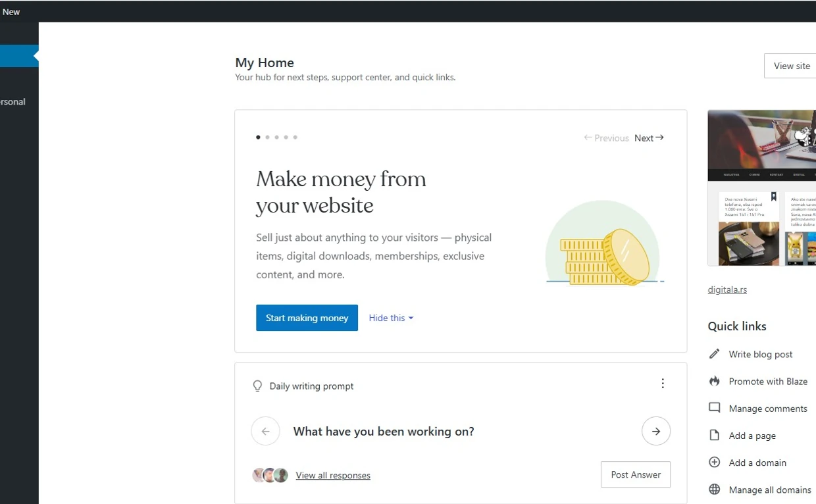Click the Start making money button
816x504 pixels.
tap(307, 318)
